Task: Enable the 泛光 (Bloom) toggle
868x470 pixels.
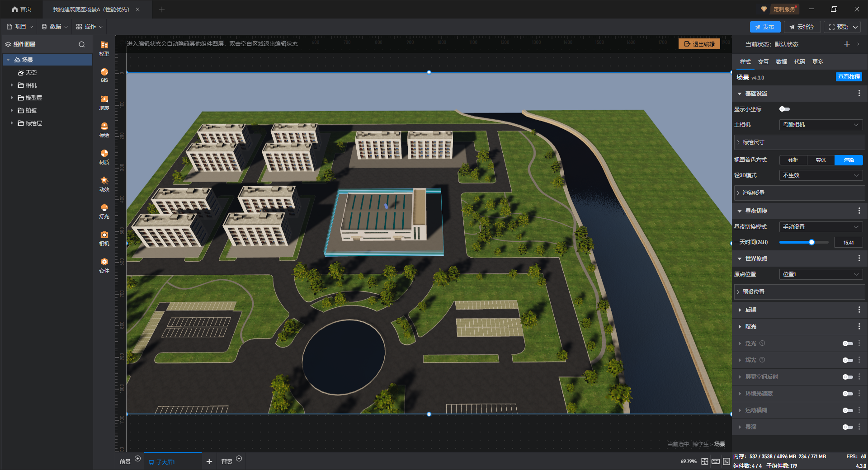Action: coord(847,343)
